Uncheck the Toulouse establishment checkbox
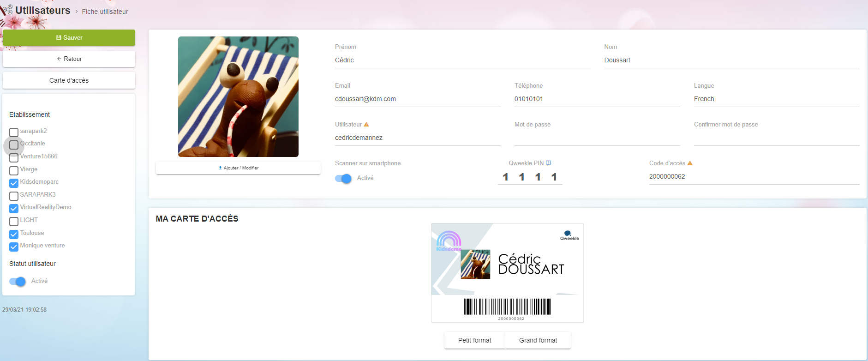This screenshot has width=868, height=361. (x=14, y=234)
